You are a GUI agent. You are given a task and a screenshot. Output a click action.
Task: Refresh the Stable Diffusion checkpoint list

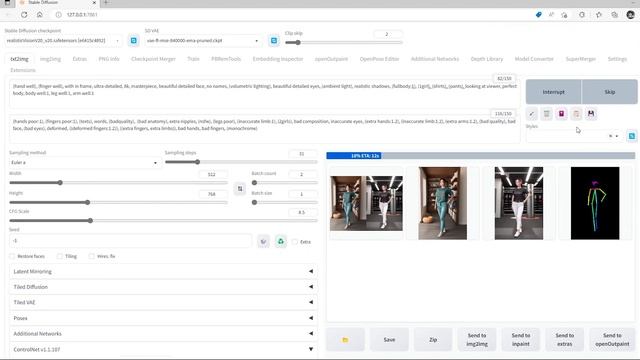[x=134, y=41]
